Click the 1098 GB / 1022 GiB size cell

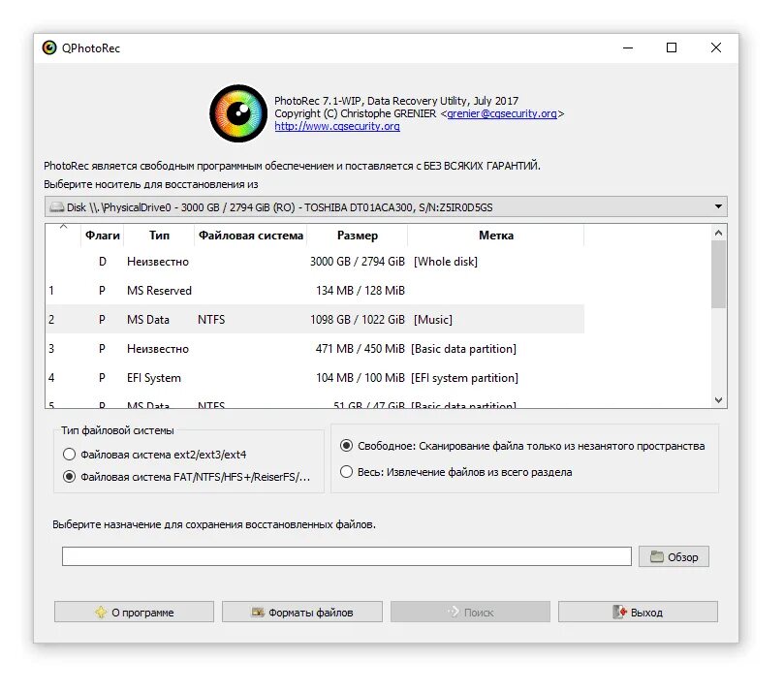pyautogui.click(x=357, y=320)
